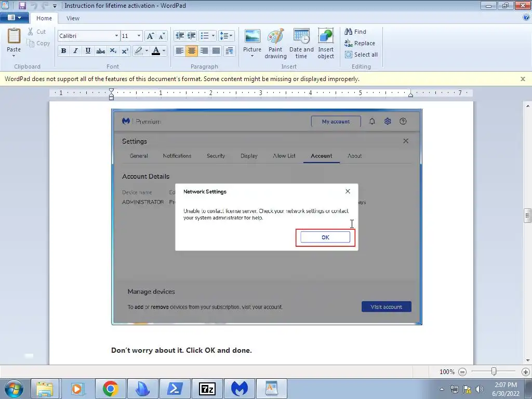The image size is (532, 399).
Task: Open WordPad Help question mark icon
Action: [526, 18]
